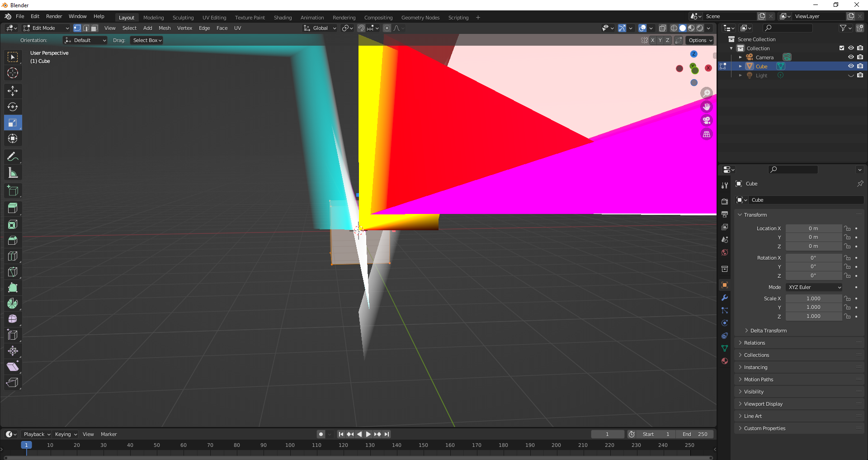Viewport: 868px width, 460px height.
Task: Uncheck the Collection exclude checkbox
Action: pyautogui.click(x=842, y=48)
